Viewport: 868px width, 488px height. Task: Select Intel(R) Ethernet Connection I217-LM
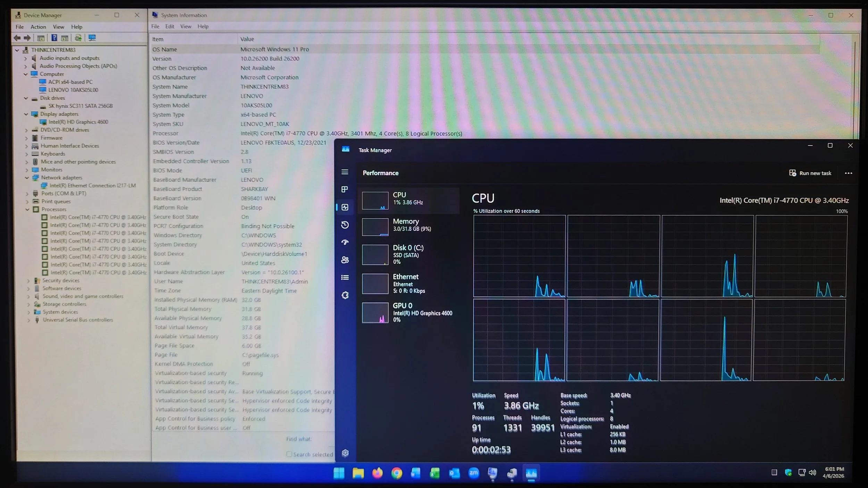pyautogui.click(x=93, y=186)
